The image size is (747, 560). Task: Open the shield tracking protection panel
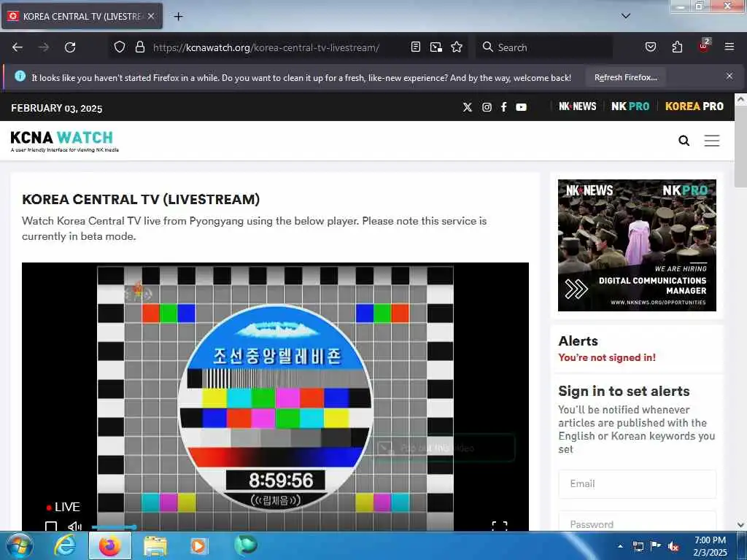pos(120,47)
